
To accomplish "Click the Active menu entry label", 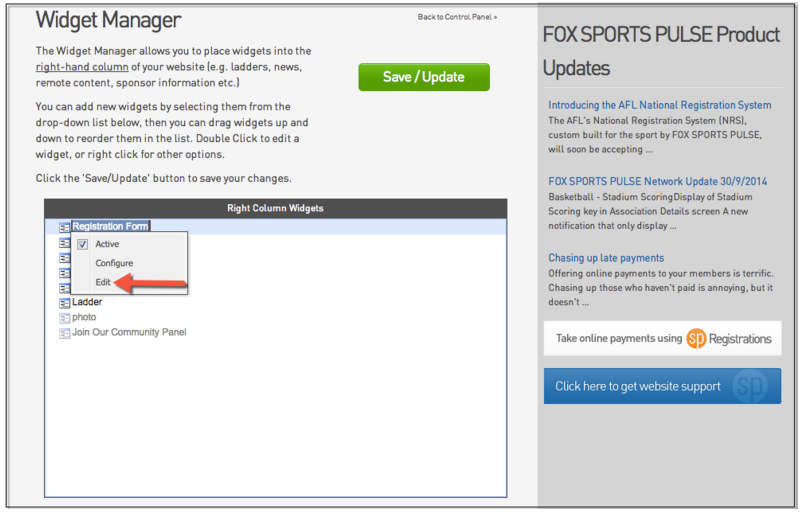I will click(x=107, y=244).
